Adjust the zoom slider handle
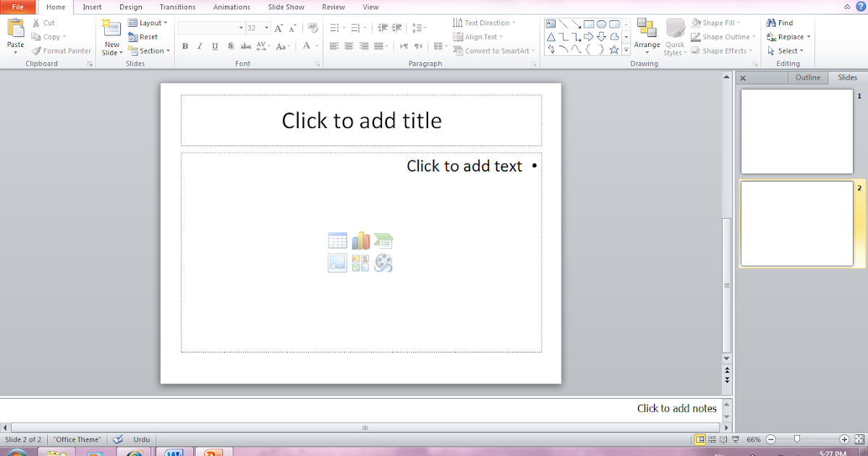868x456 pixels. pyautogui.click(x=798, y=438)
